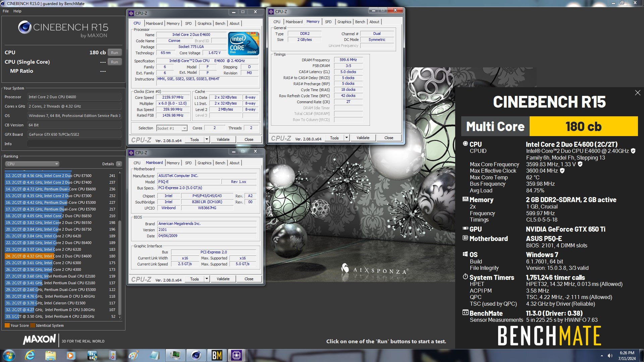Click the verified shield beside CPUID string
The height and width of the screenshot is (362, 644).
coord(633,151)
